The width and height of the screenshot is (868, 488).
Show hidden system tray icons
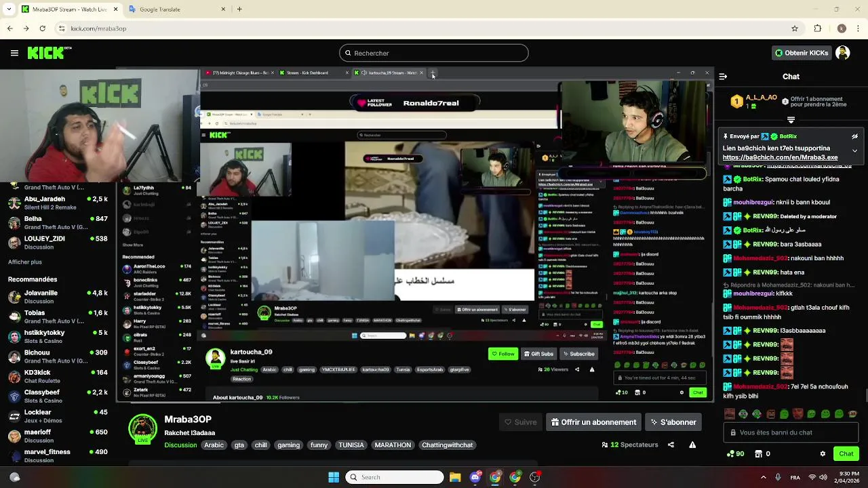coord(764,477)
